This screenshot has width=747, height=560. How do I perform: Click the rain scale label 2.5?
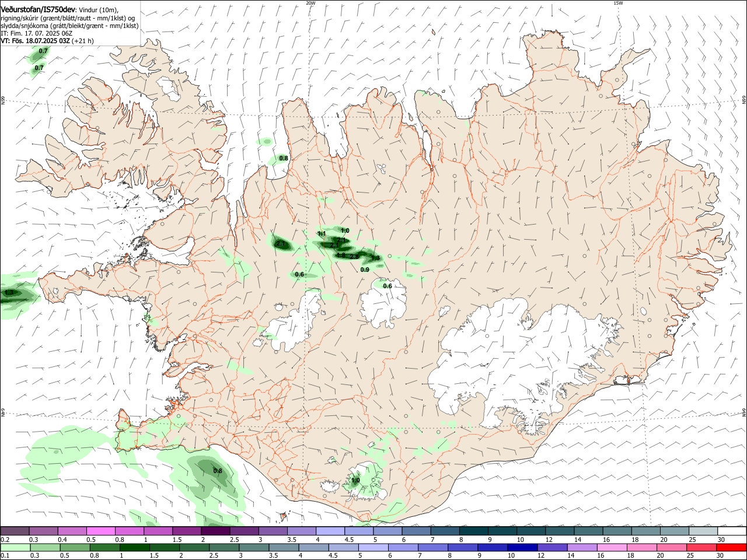point(214,556)
